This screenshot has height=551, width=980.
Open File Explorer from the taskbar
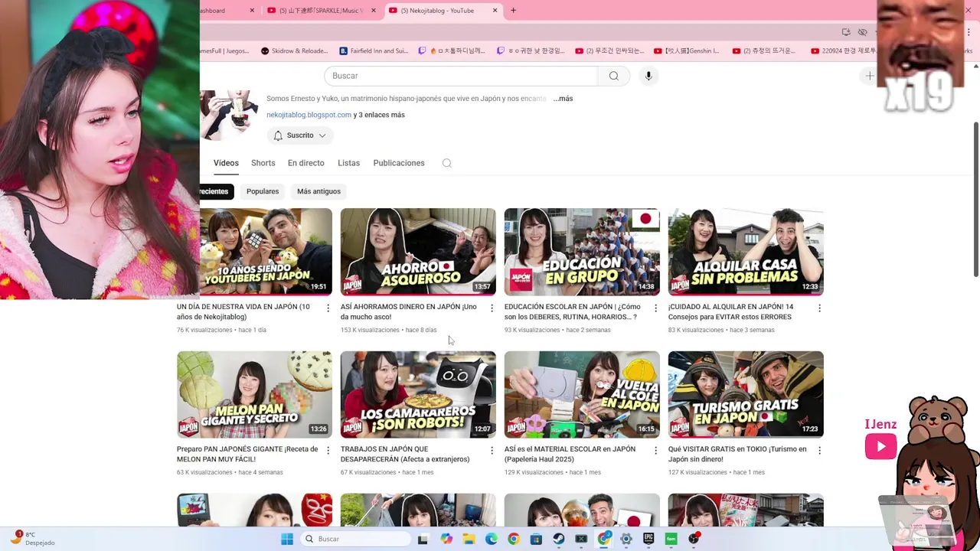coord(469,539)
